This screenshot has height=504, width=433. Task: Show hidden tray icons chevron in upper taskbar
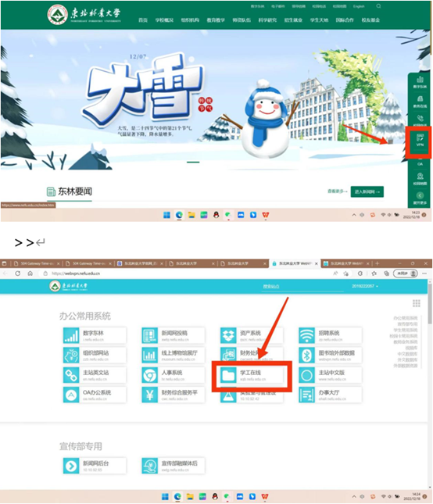(354, 215)
